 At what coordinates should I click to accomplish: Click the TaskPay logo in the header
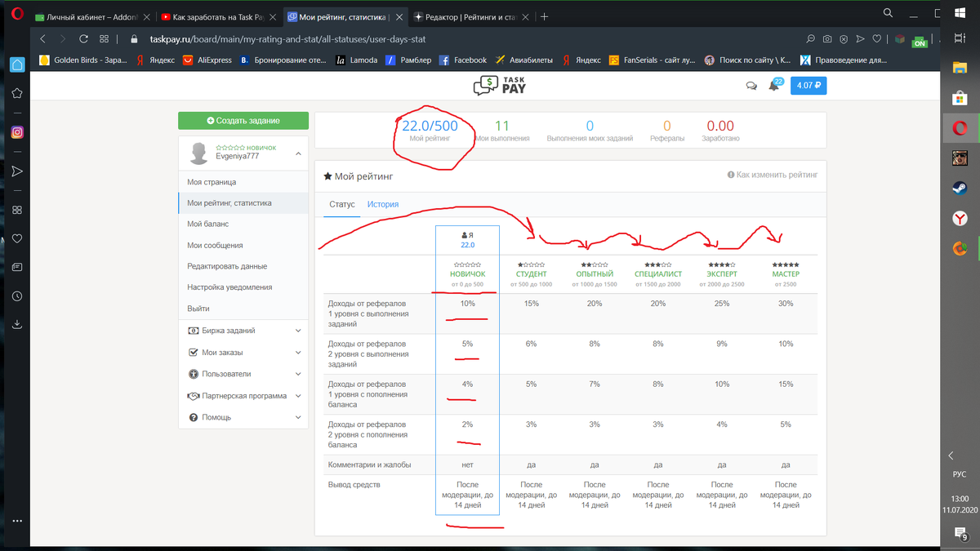pos(500,85)
